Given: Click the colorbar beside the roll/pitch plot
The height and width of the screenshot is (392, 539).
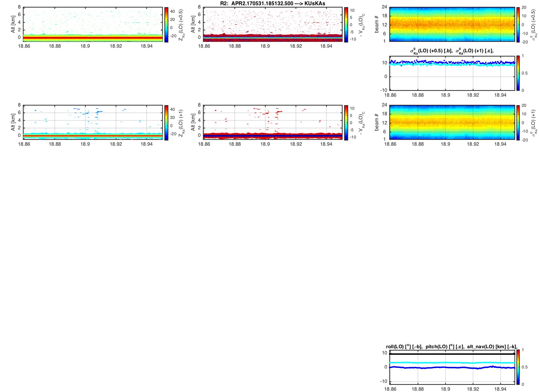Looking at the screenshot, I should coord(518,367).
